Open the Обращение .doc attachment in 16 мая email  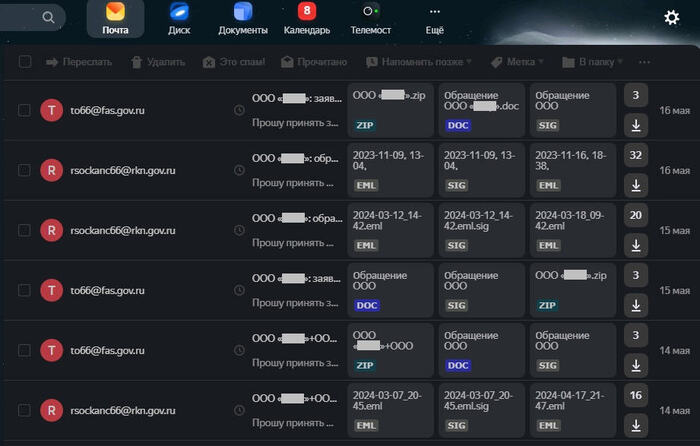coord(482,110)
